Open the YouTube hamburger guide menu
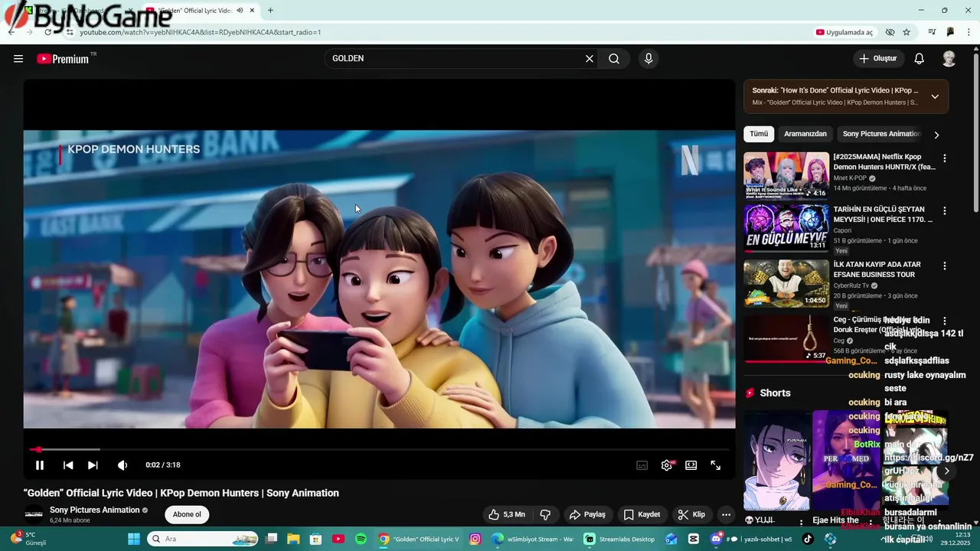This screenshot has height=551, width=980. [18, 59]
